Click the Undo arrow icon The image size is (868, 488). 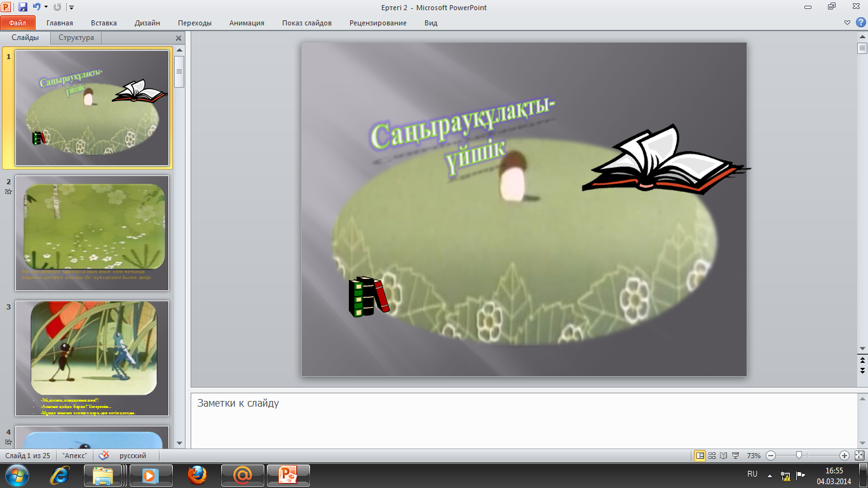(36, 8)
